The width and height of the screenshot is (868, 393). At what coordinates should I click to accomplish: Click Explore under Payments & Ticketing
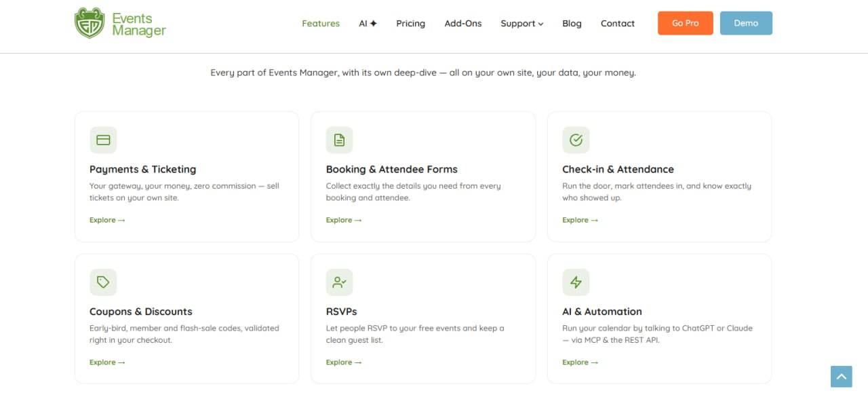coord(107,220)
